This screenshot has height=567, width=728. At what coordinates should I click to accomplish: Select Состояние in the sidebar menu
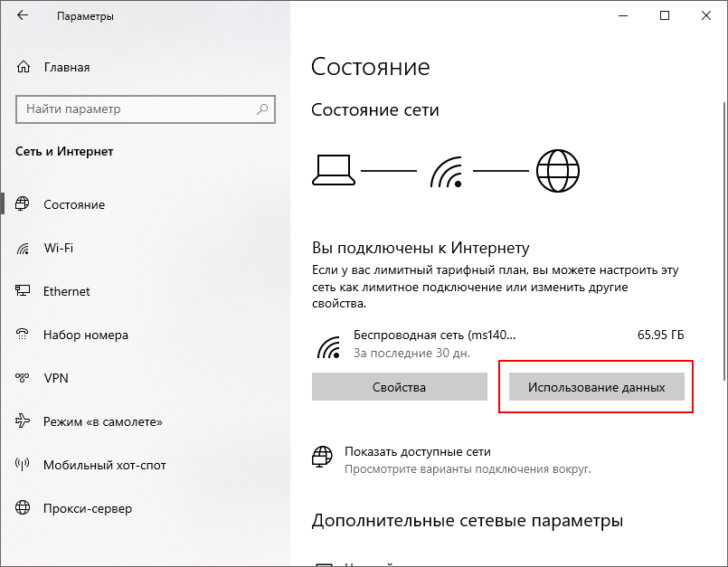coord(74,204)
